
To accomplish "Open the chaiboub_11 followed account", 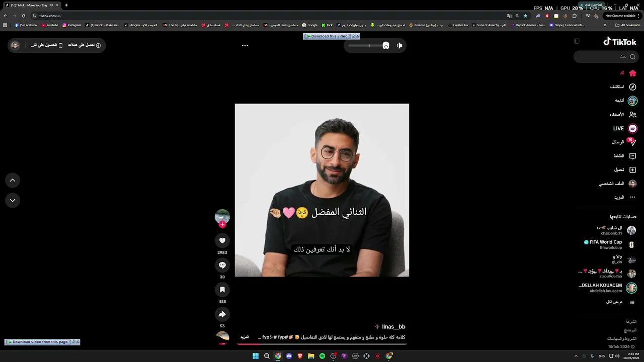I will click(616, 230).
